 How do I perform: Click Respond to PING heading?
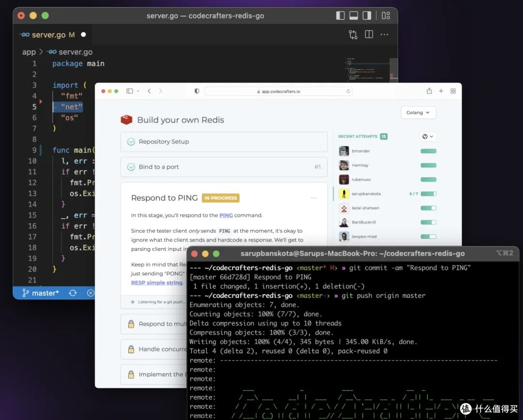pyautogui.click(x=165, y=198)
